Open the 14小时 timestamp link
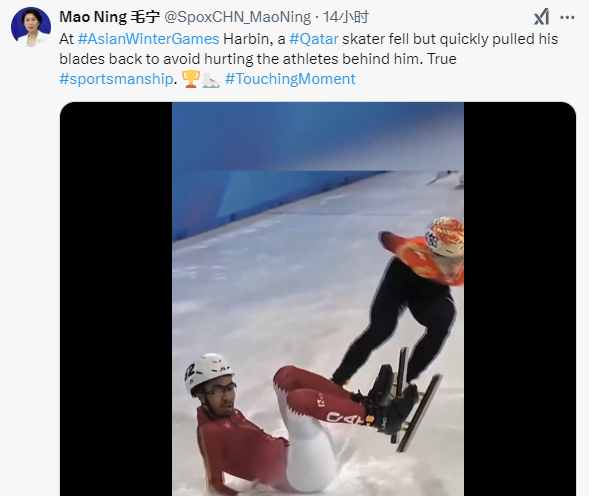Viewport: 589px width, 496px height. 346,17
